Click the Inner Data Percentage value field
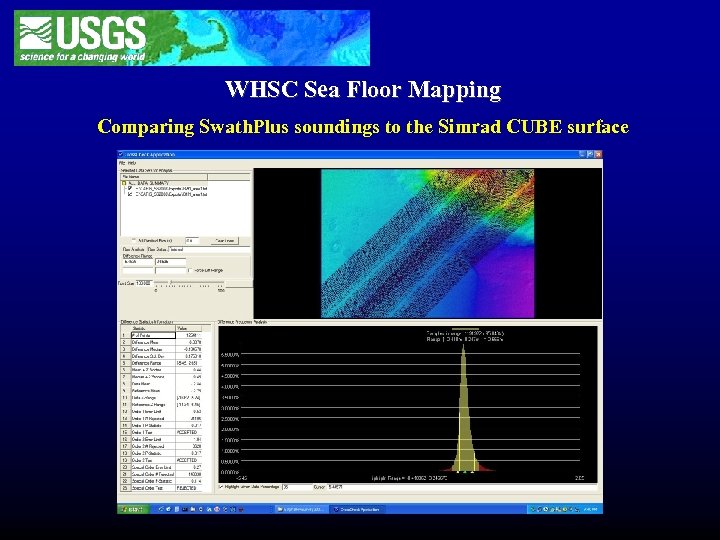720x540 pixels. click(x=296, y=487)
